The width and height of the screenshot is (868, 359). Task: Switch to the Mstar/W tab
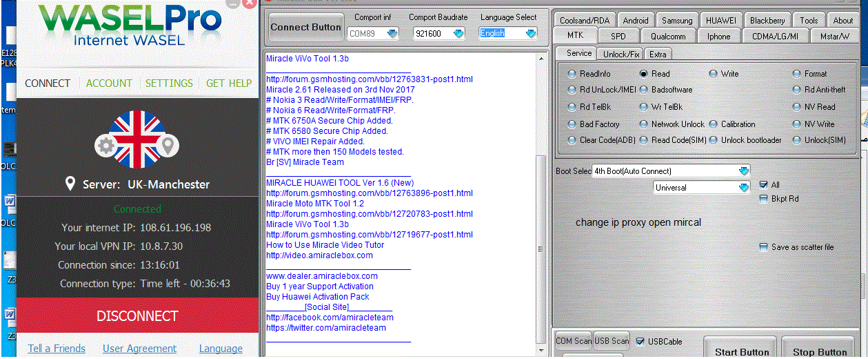[x=834, y=36]
